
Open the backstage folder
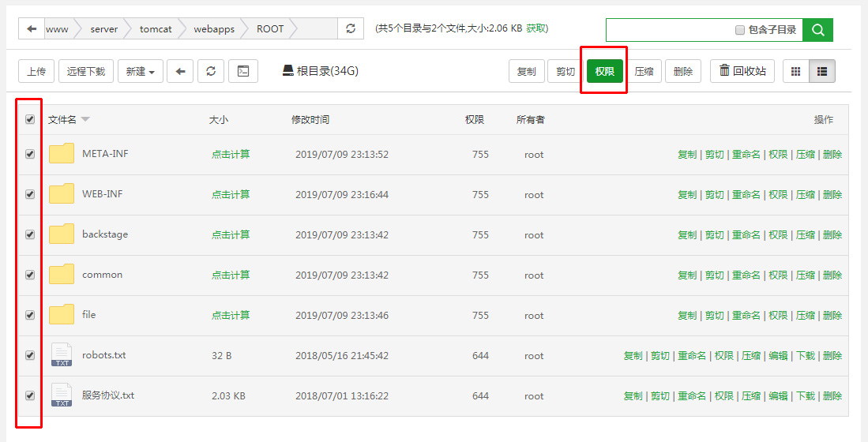point(104,234)
